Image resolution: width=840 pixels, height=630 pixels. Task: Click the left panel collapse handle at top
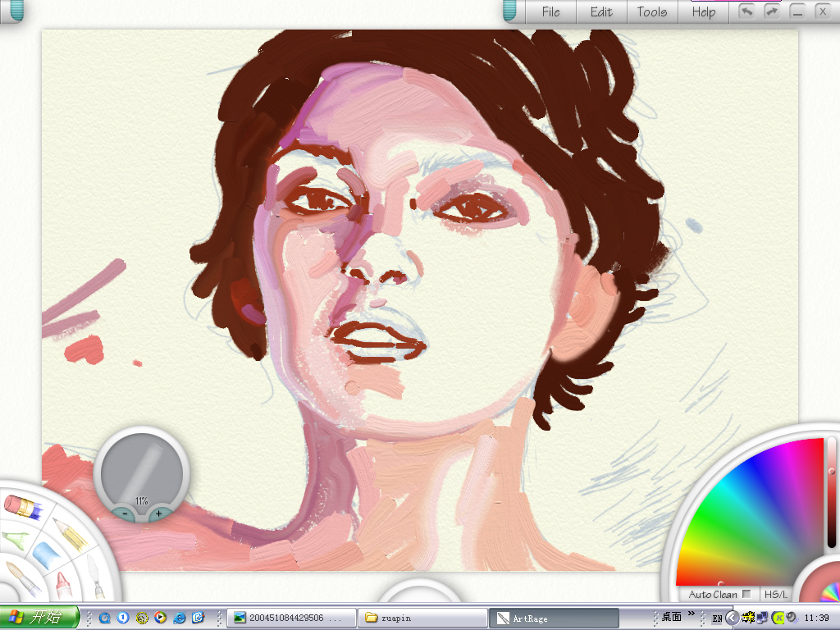16,11
